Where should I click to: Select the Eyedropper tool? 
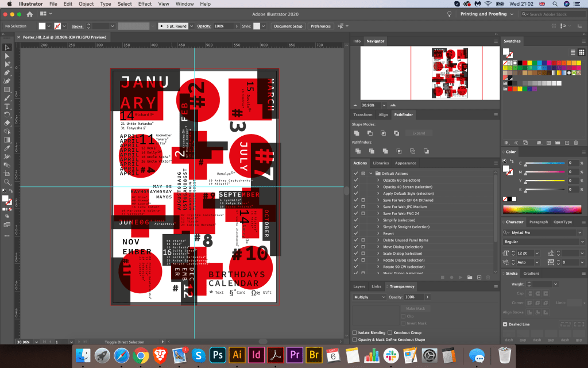7,148
